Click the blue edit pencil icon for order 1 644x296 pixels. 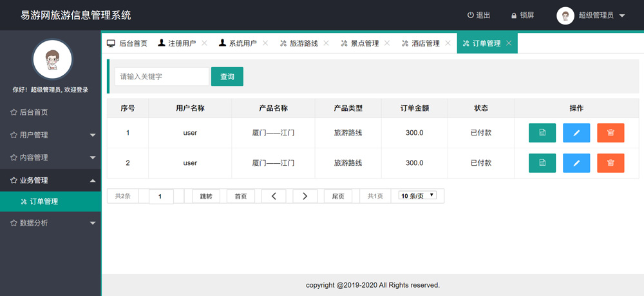click(x=576, y=133)
